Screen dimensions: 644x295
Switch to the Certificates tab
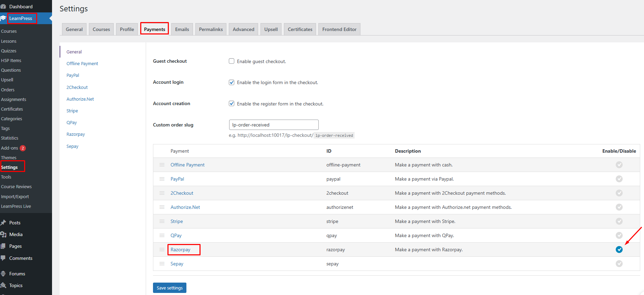point(300,29)
